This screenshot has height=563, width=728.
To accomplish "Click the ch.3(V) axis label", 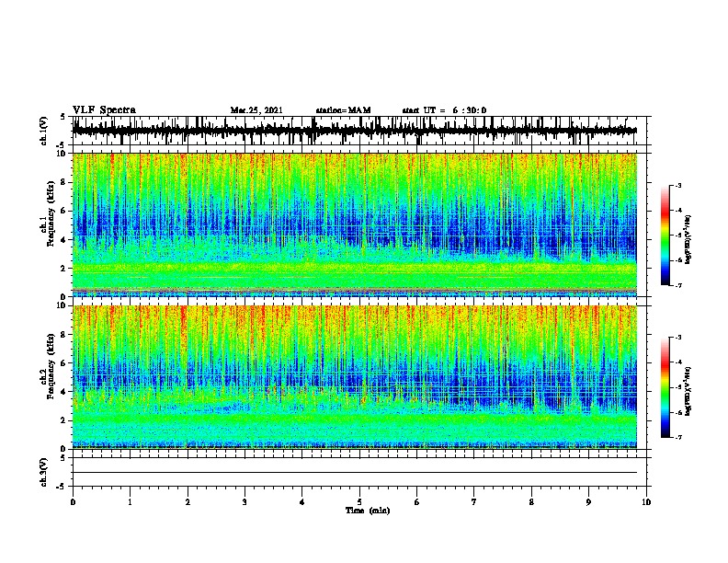I will [44, 472].
